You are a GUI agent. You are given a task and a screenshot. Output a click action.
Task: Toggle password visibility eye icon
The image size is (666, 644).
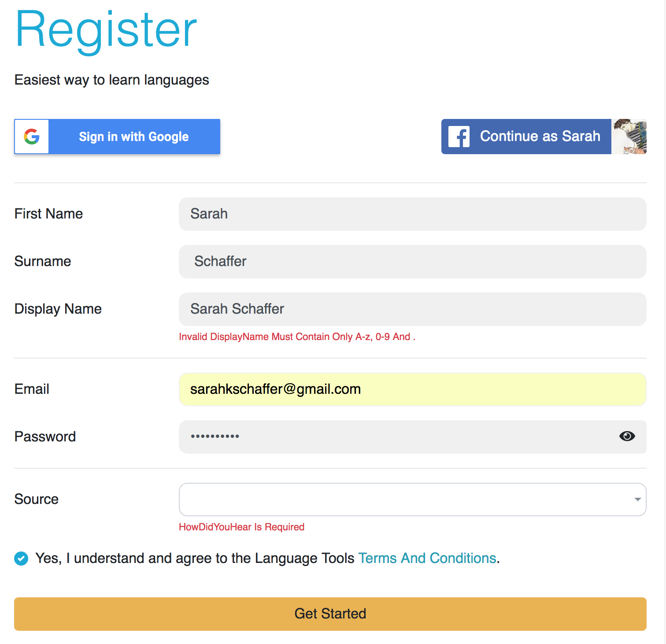(x=627, y=436)
